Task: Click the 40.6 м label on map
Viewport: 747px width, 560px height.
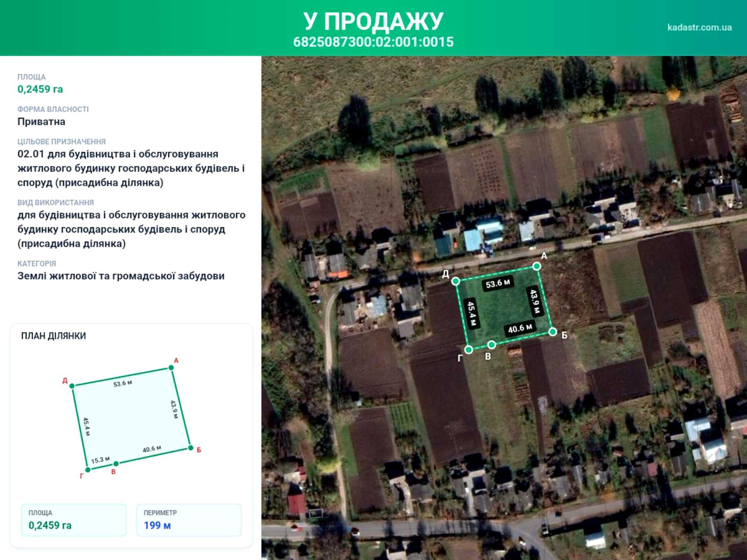Action: (520, 329)
